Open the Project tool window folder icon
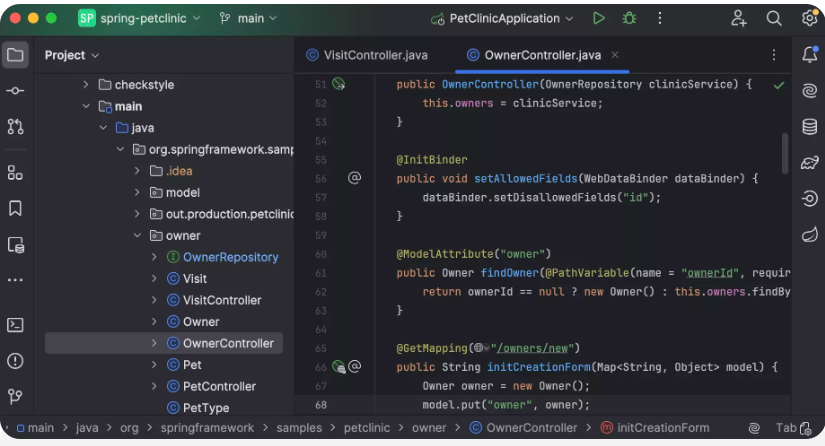 coord(15,55)
